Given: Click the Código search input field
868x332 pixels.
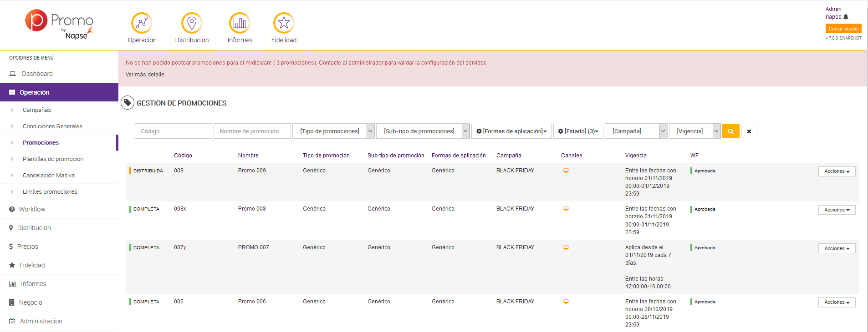Looking at the screenshot, I should (173, 131).
